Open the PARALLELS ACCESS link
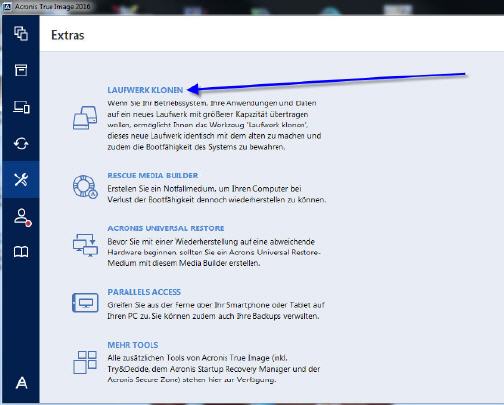Screen dimensions: 504x405 pyautogui.click(x=144, y=292)
